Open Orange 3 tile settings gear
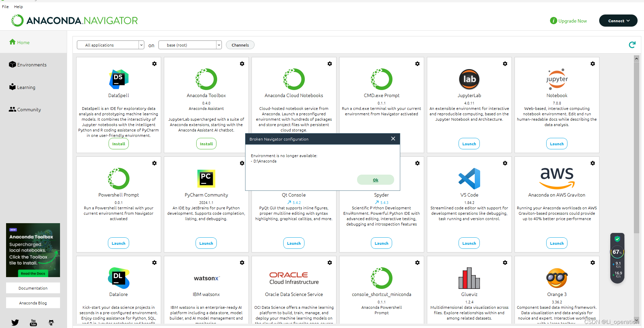The width and height of the screenshot is (644, 328). pos(593,263)
